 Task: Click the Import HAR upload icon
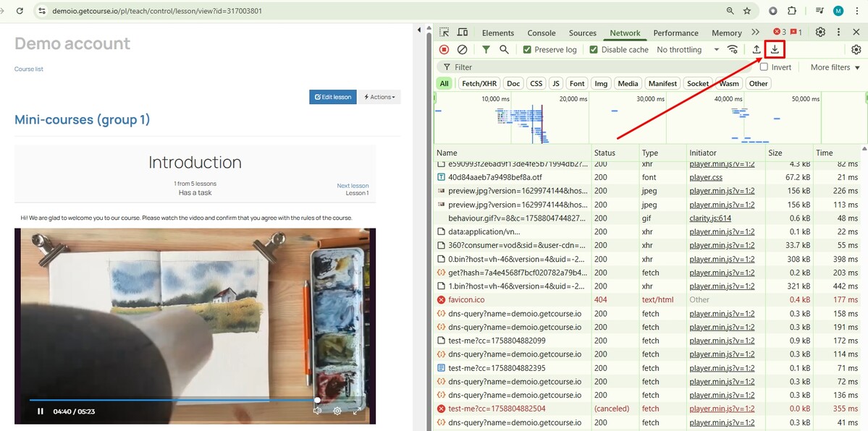(x=757, y=49)
